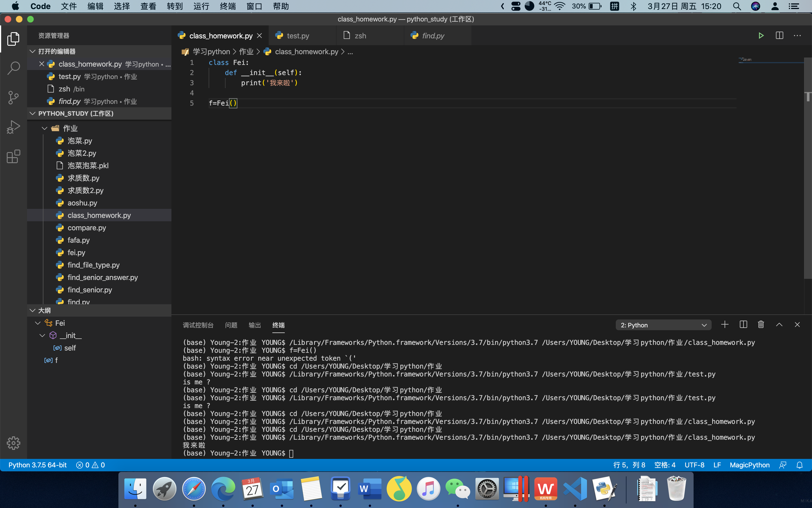This screenshot has width=812, height=508.
Task: Open the Explorer view in activity bar
Action: (14, 39)
